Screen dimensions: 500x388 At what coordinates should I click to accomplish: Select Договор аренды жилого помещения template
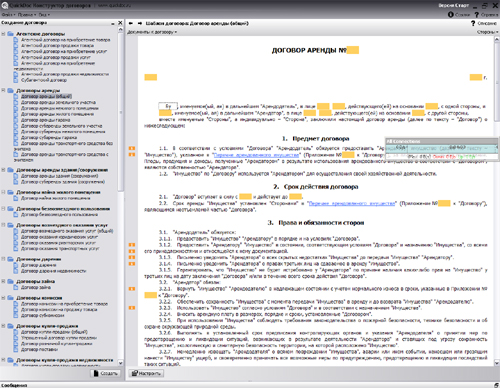pyautogui.click(x=57, y=114)
